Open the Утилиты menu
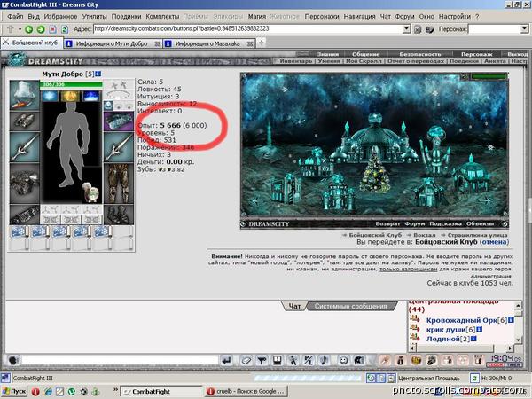Image resolution: width=532 pixels, height=399 pixels. coord(94,16)
